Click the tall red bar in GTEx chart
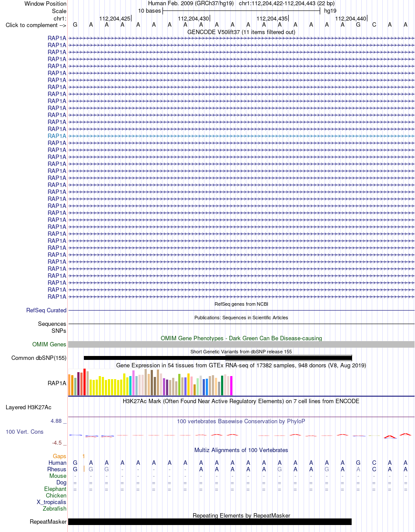The image size is (415, 532). pyautogui.click(x=85, y=382)
